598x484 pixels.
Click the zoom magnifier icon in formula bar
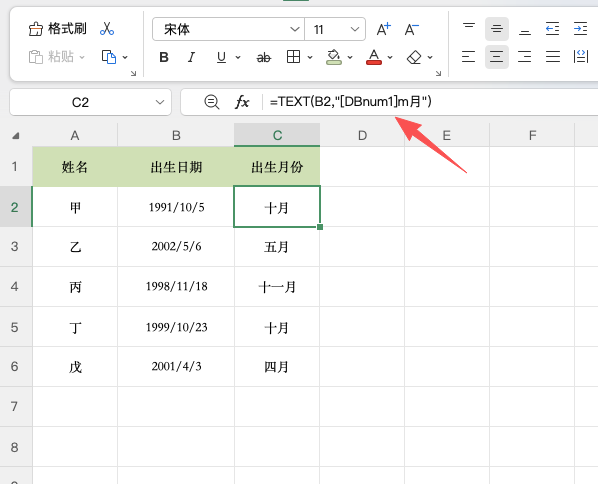pyautogui.click(x=212, y=102)
